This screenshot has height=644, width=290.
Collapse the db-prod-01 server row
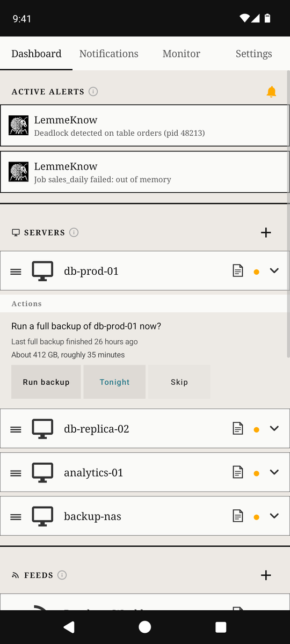pos(274,271)
